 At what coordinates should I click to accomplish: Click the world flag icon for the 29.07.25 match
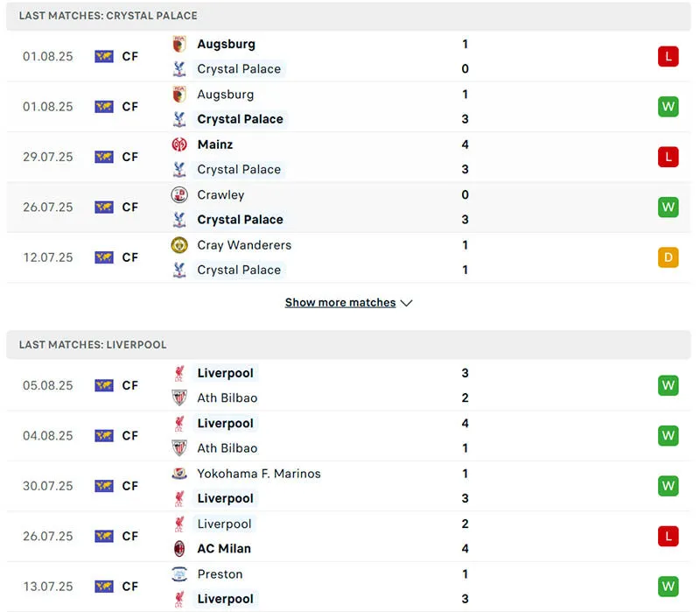point(104,157)
